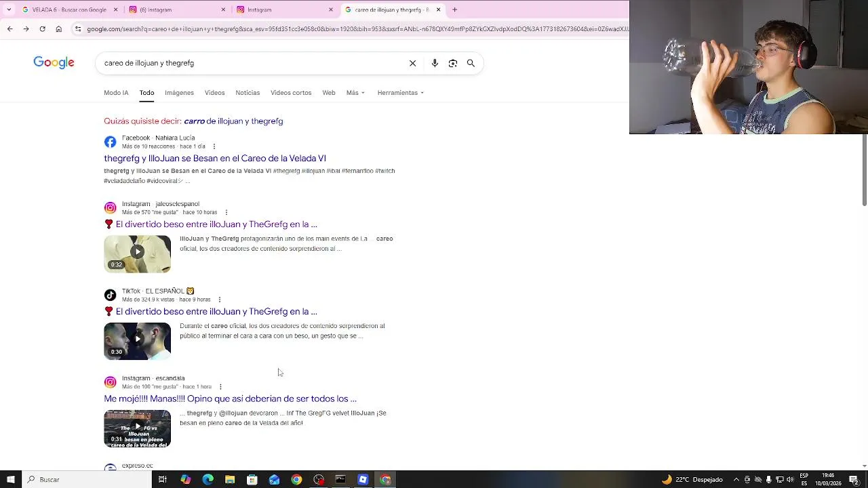Open Microsoft Edge from the taskbar
The image size is (868, 488).
tap(208, 479)
